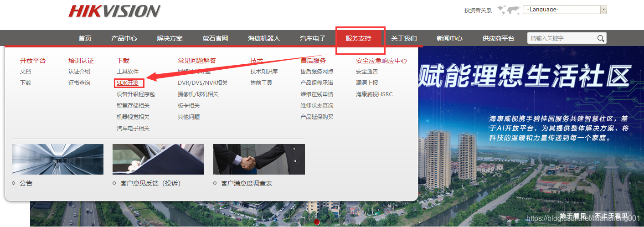Click the search magnifier icon
This screenshot has height=227, width=644.
coord(601,38)
